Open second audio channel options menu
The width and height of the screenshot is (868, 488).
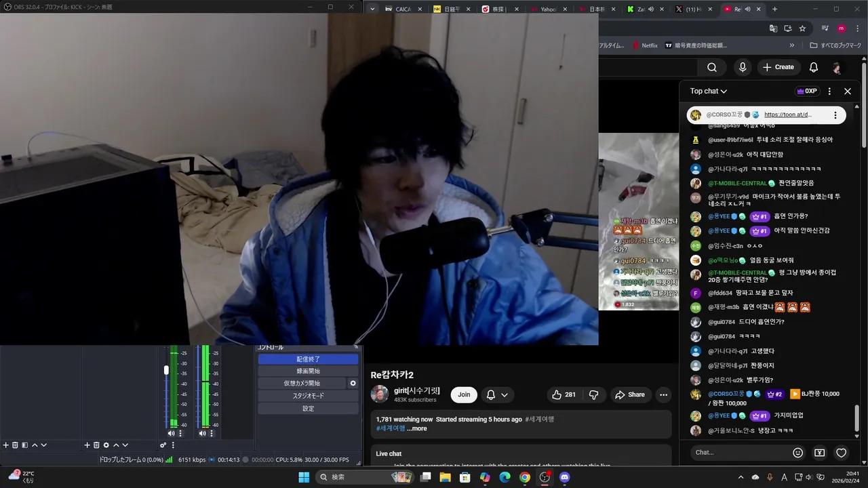pyautogui.click(x=212, y=433)
